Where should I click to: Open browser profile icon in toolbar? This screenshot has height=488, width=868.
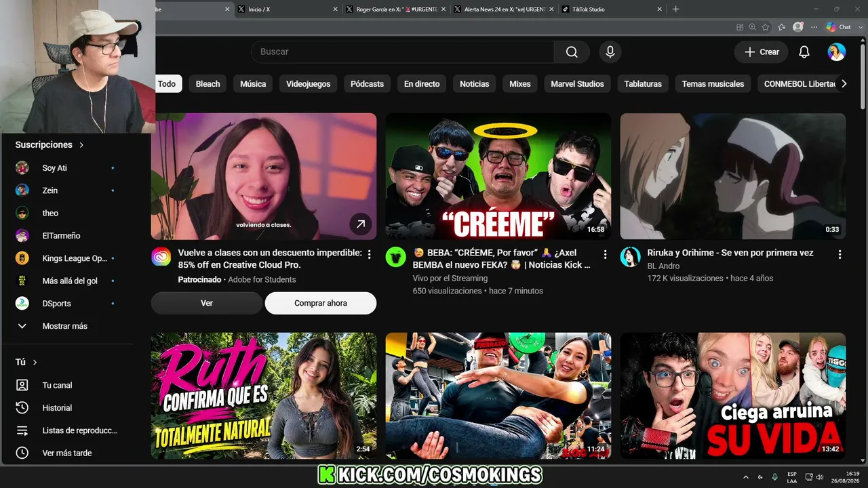(798, 27)
